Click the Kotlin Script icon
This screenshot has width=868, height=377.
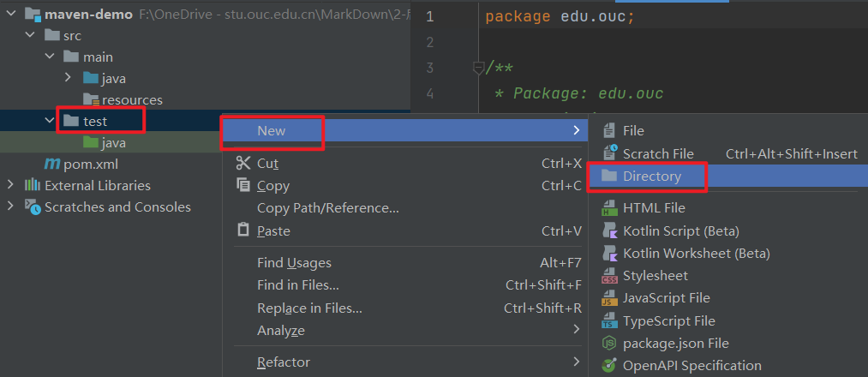[609, 230]
